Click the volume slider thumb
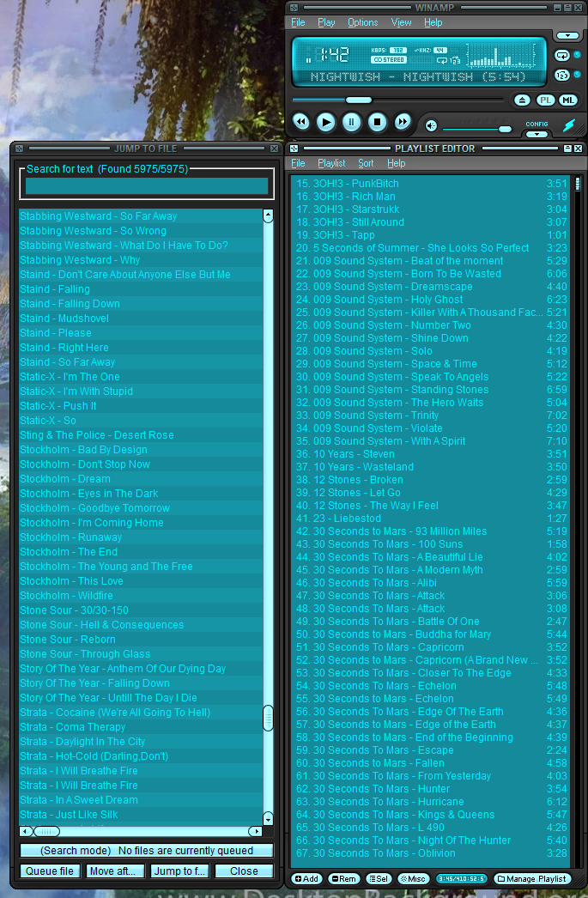588x898 pixels. [505, 129]
